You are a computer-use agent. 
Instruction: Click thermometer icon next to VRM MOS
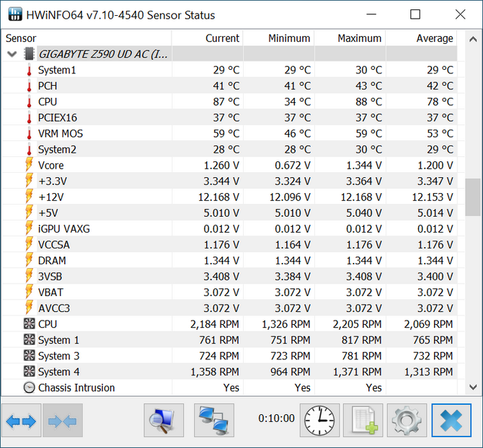pos(30,133)
